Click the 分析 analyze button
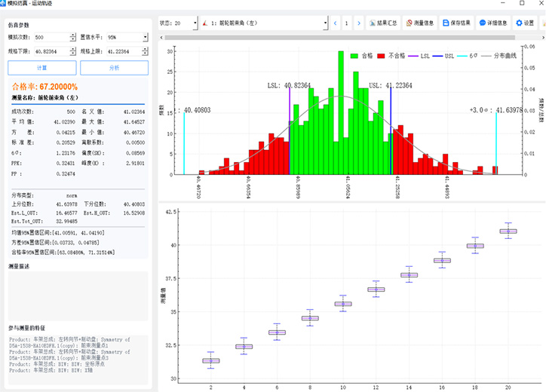546x392 pixels. point(113,68)
